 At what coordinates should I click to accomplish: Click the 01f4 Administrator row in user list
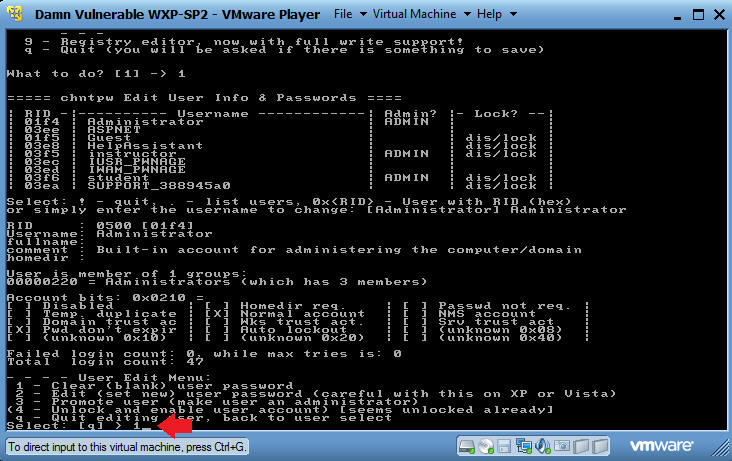click(279, 122)
